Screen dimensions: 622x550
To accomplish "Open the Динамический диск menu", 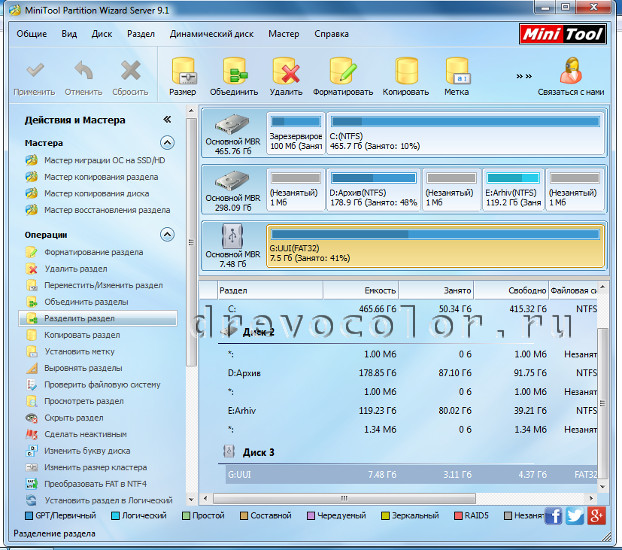I will (211, 34).
